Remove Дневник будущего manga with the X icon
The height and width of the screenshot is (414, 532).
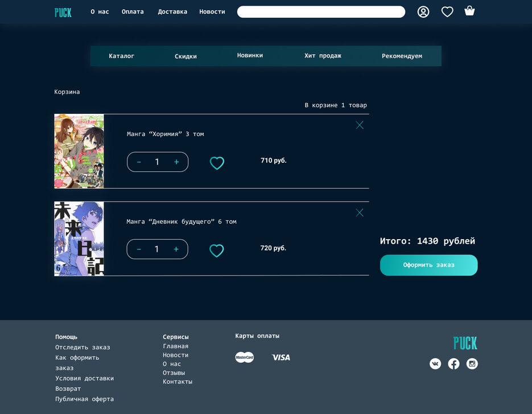tap(360, 213)
